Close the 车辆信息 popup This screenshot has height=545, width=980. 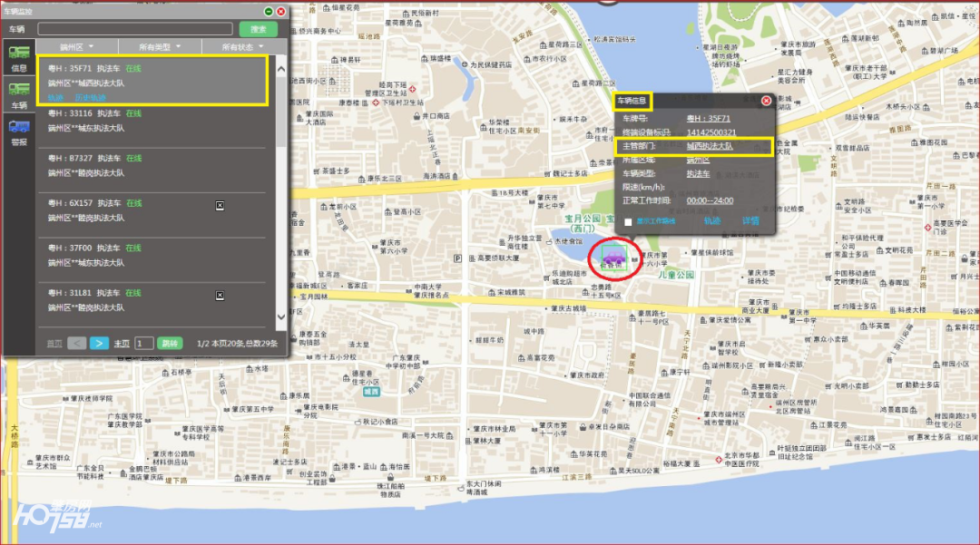tap(766, 101)
